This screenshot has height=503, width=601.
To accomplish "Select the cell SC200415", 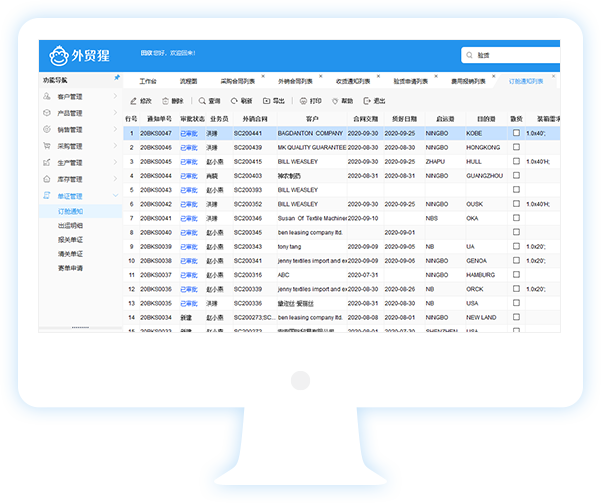I will (x=248, y=162).
